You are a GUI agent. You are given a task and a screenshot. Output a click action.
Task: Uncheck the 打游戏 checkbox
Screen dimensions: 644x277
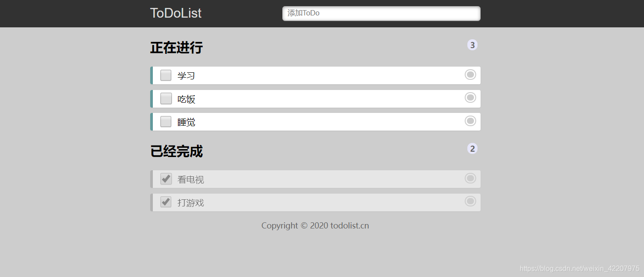(x=166, y=202)
